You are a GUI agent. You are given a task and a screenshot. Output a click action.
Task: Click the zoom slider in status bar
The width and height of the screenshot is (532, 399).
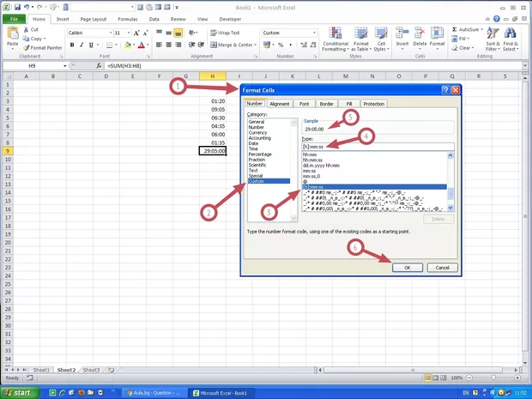coord(495,378)
